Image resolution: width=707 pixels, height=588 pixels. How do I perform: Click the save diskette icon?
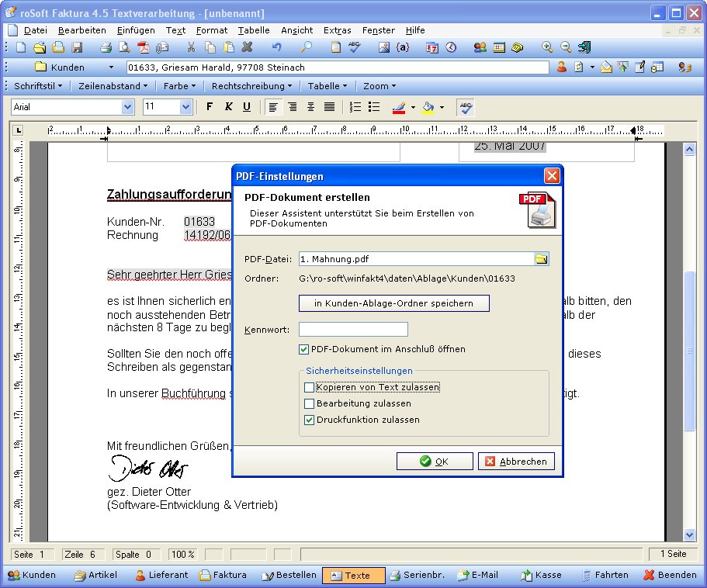(77, 48)
